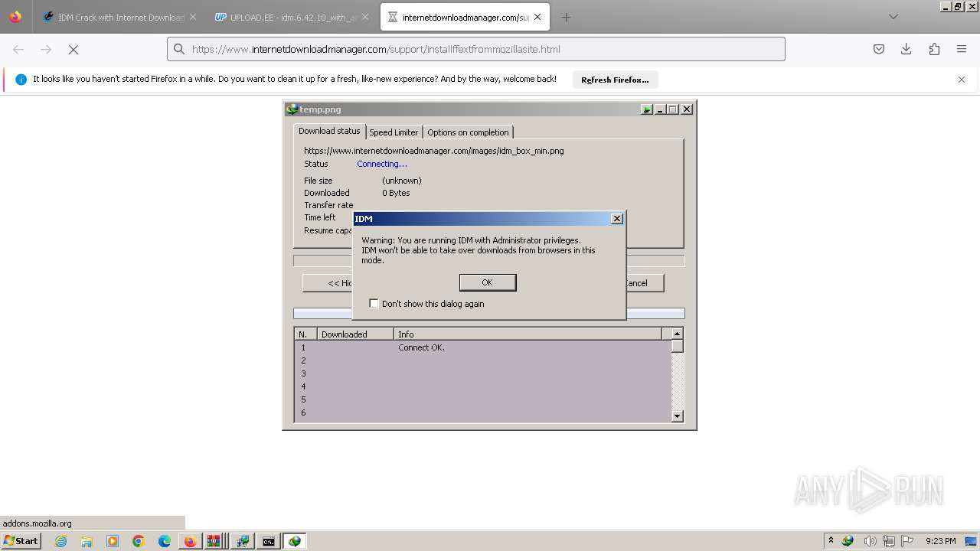Screen dimensions: 980x551
Task: Open the extensions puzzle icon
Action: 934,49
